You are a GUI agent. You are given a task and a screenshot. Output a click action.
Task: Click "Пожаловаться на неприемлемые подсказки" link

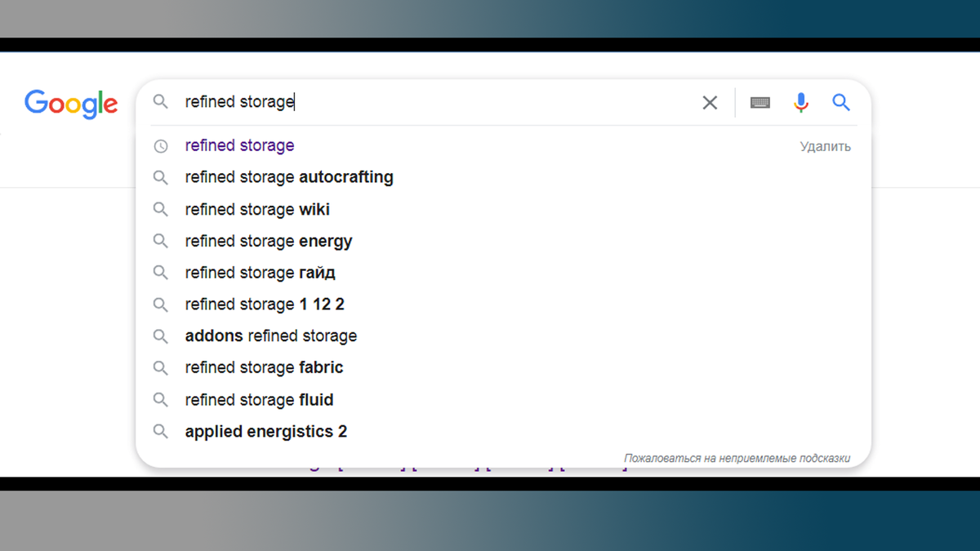(x=737, y=459)
